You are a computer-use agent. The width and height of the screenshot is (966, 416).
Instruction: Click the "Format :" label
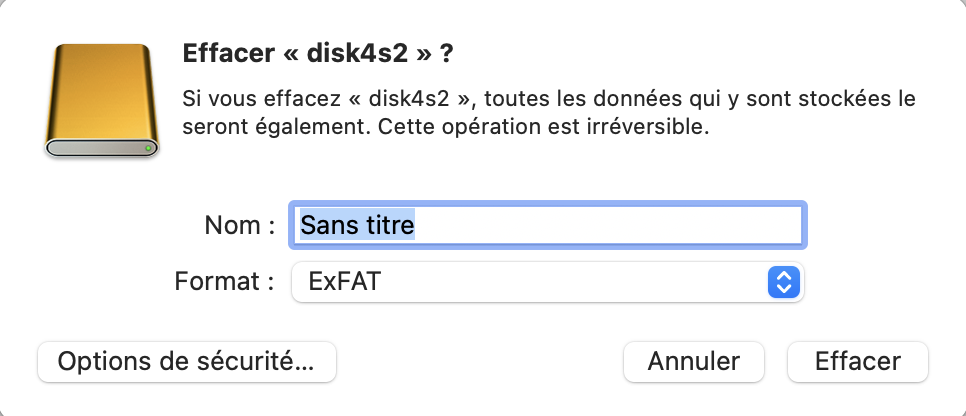pos(224,282)
